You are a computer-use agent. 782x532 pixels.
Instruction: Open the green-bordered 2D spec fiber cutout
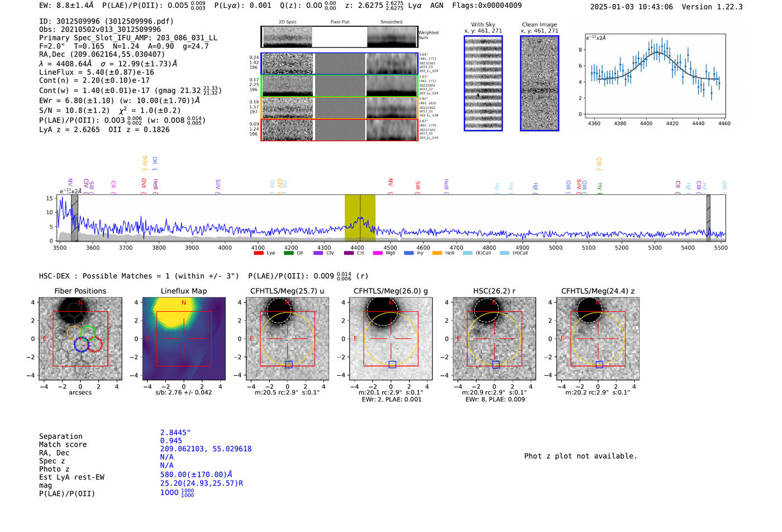339,86
